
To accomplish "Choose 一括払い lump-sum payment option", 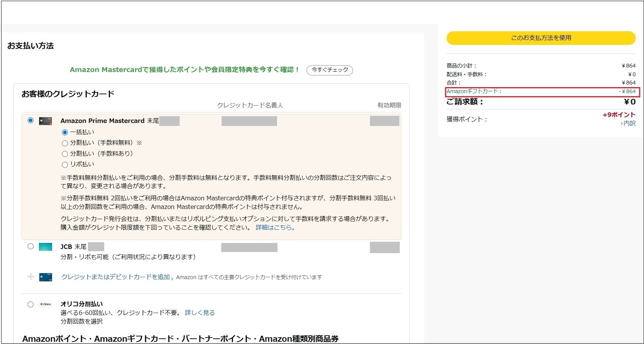I will click(x=65, y=132).
